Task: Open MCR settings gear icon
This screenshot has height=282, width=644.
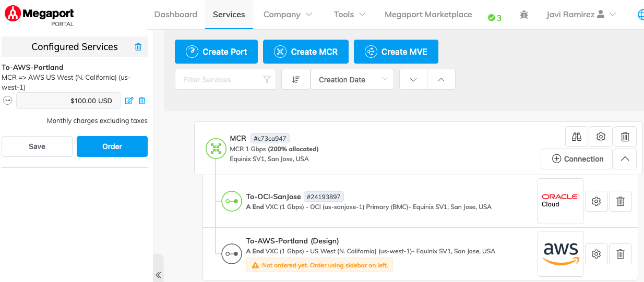Action: coord(601,137)
